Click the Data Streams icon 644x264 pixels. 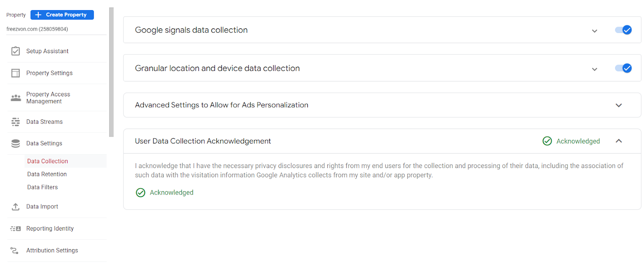(16, 122)
